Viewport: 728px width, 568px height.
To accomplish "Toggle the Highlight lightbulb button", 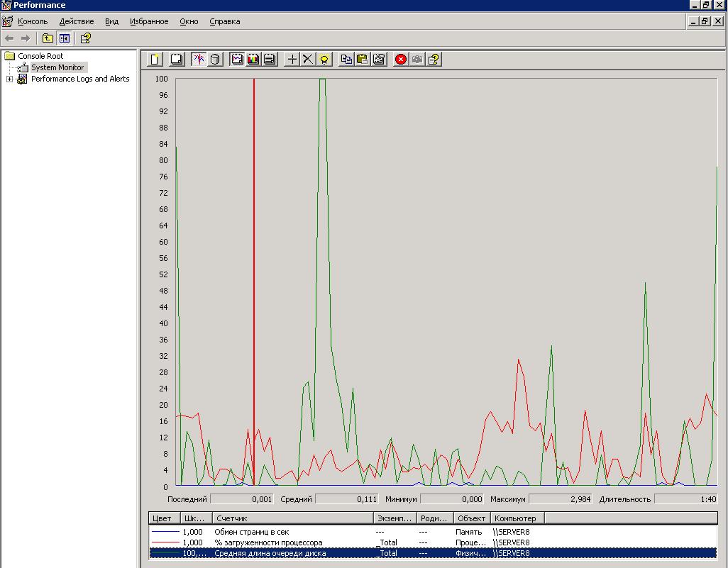I will click(324, 60).
